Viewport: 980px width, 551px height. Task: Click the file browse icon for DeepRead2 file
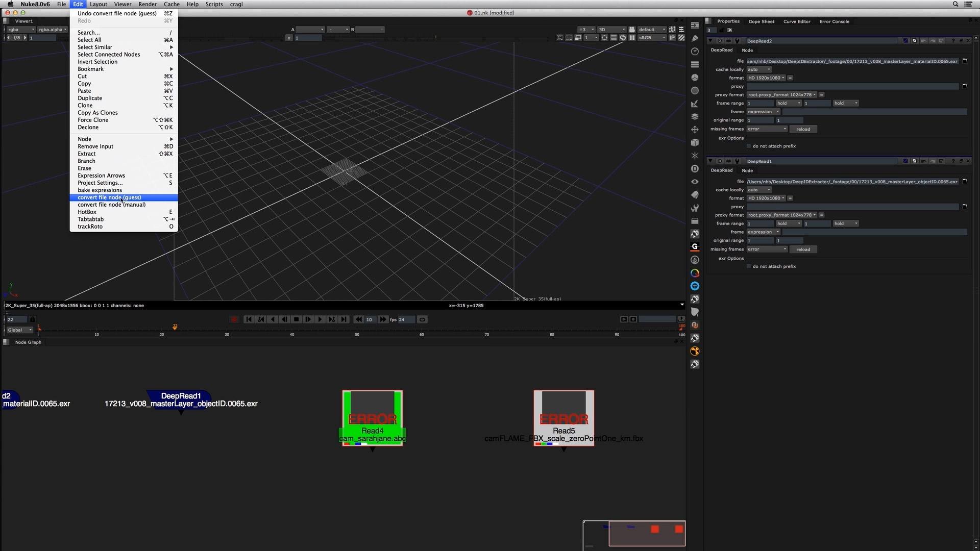click(965, 61)
